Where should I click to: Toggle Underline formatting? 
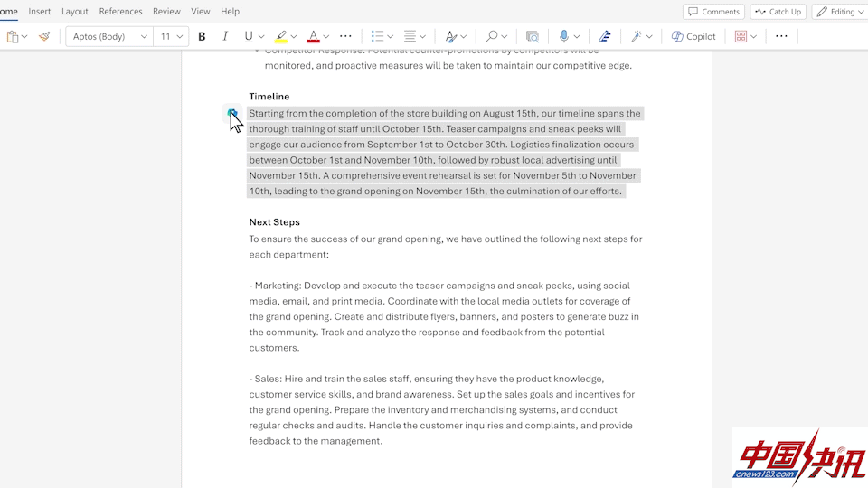pos(249,36)
